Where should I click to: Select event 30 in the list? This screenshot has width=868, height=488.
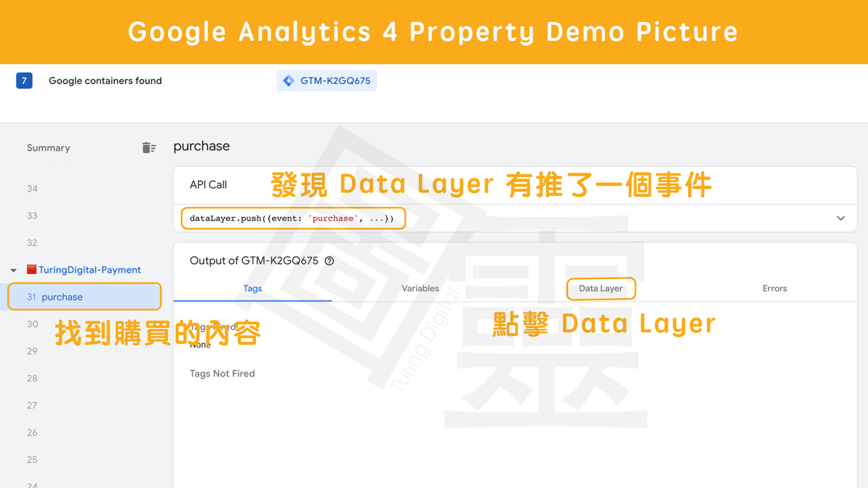click(32, 324)
